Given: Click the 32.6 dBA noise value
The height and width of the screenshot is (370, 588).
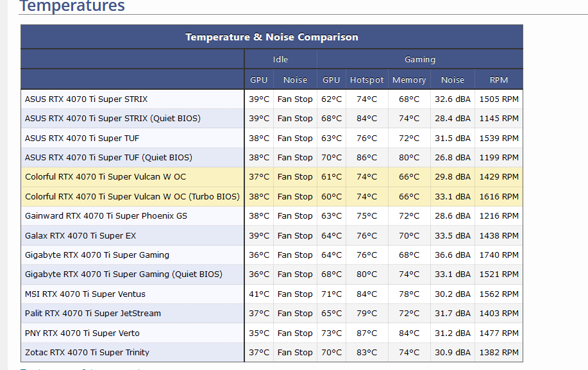Looking at the screenshot, I should (x=453, y=99).
